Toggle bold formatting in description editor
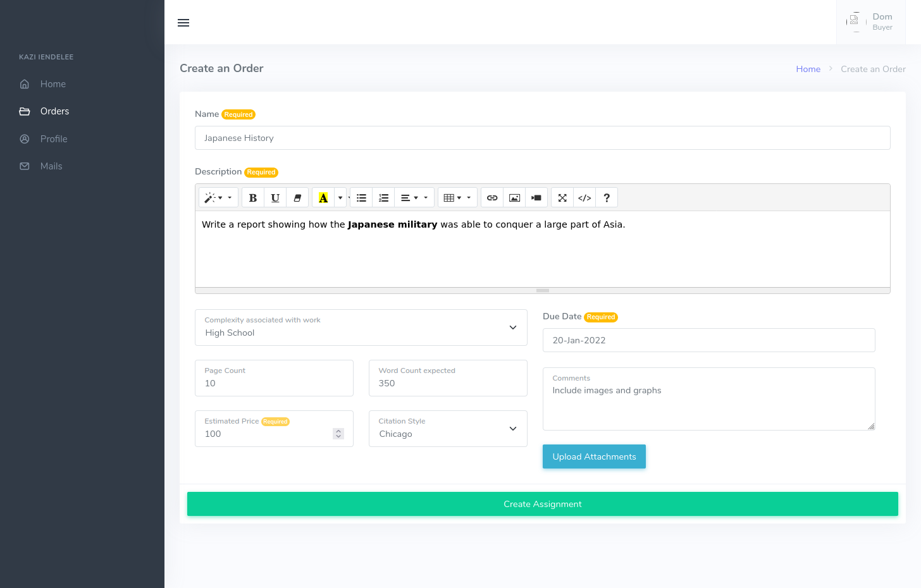This screenshot has height=588, width=921. (x=252, y=198)
